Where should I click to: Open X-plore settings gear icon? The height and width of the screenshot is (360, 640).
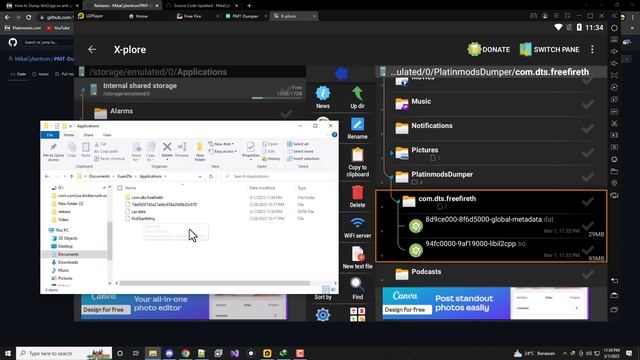click(322, 315)
